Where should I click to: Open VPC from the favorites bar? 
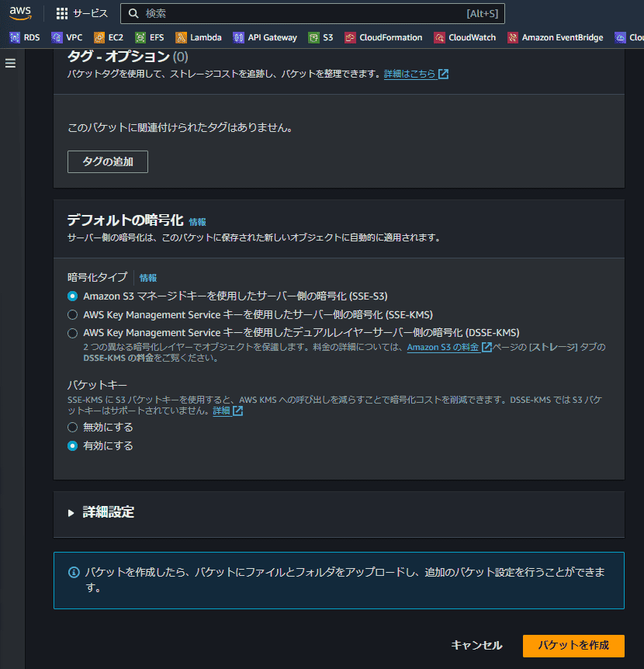click(74, 37)
